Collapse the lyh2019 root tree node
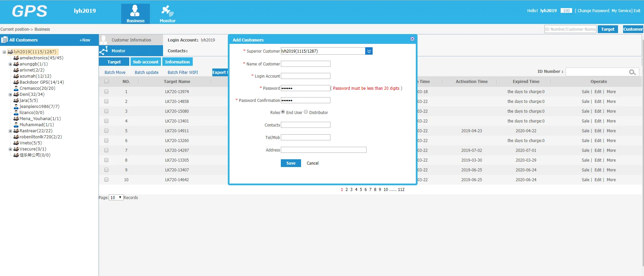The image size is (644, 276). pyautogui.click(x=4, y=52)
